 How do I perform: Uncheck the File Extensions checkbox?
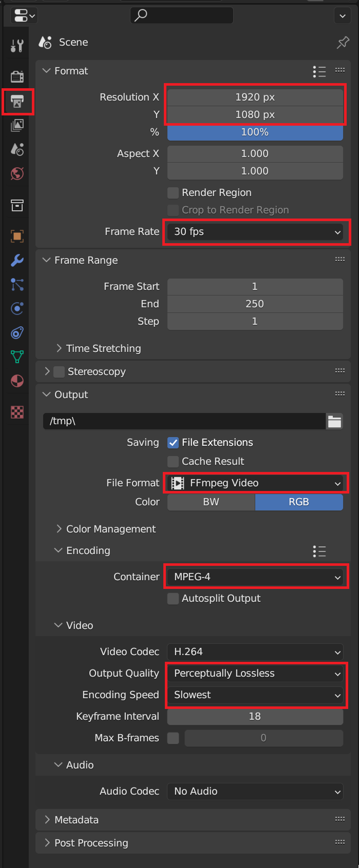[173, 443]
